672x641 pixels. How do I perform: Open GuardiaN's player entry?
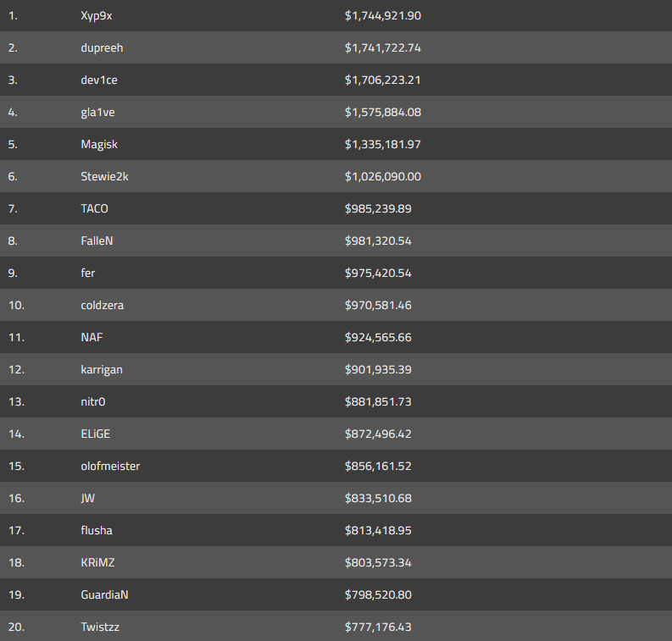coord(105,595)
